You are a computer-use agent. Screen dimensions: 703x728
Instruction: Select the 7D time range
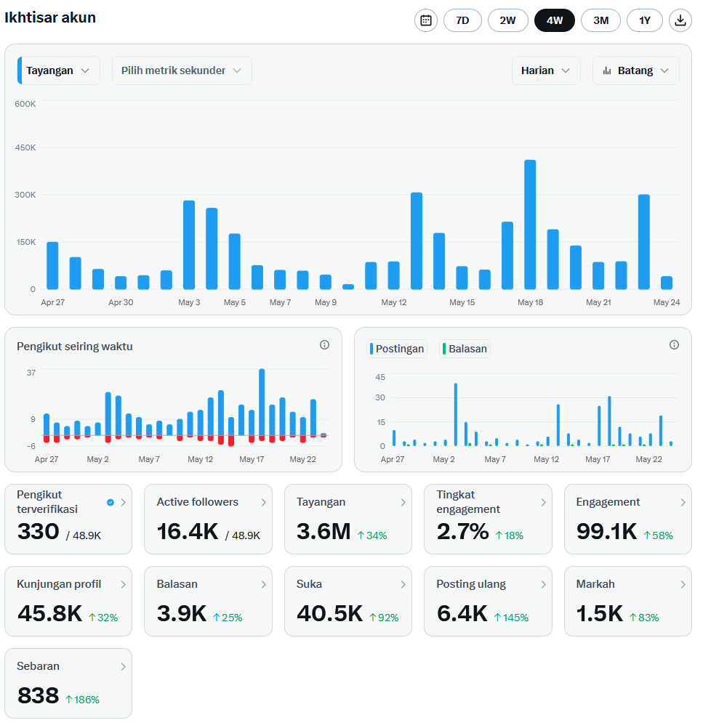pyautogui.click(x=462, y=20)
